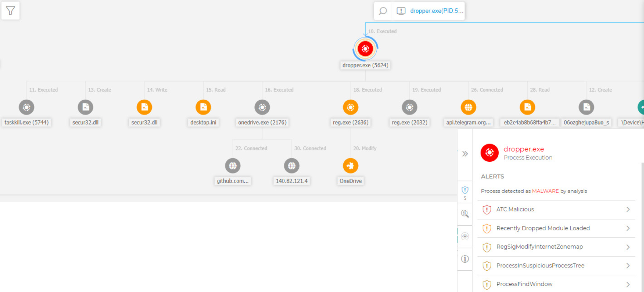Image resolution: width=644 pixels, height=292 pixels.
Task: Click the ATC.Malicious red shield icon
Action: coord(487,210)
